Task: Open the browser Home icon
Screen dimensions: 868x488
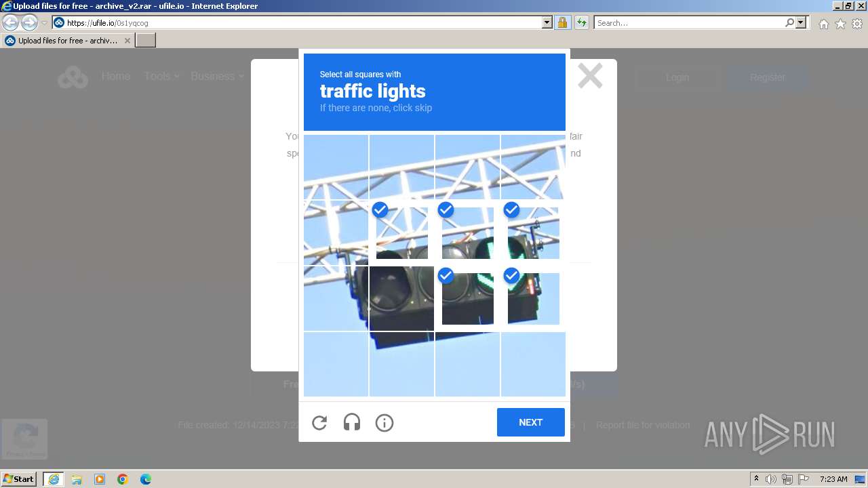Action: (823, 24)
